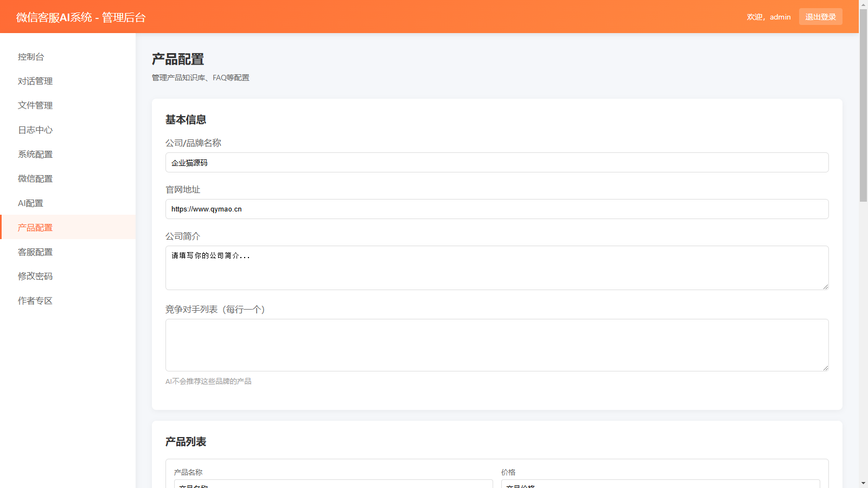Open 修改密码 menu item

(35, 277)
